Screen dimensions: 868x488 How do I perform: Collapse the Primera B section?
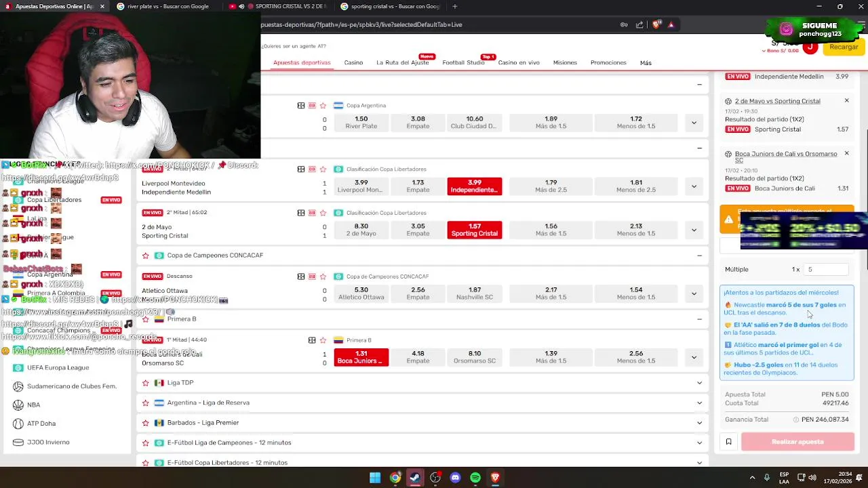tap(699, 319)
